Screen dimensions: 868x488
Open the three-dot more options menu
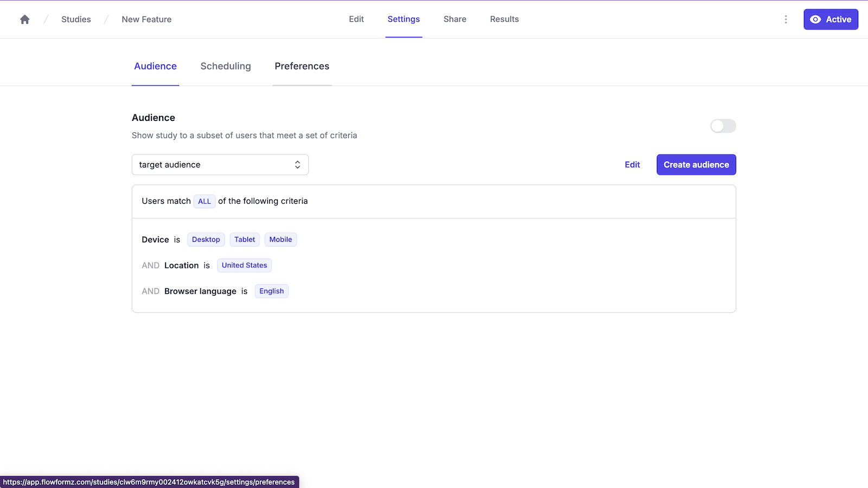pos(786,20)
